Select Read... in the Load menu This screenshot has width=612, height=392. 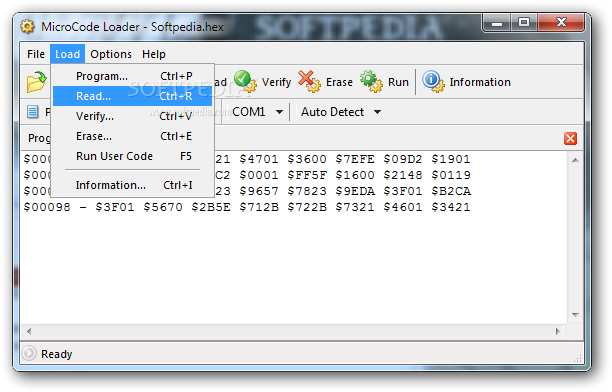(133, 96)
